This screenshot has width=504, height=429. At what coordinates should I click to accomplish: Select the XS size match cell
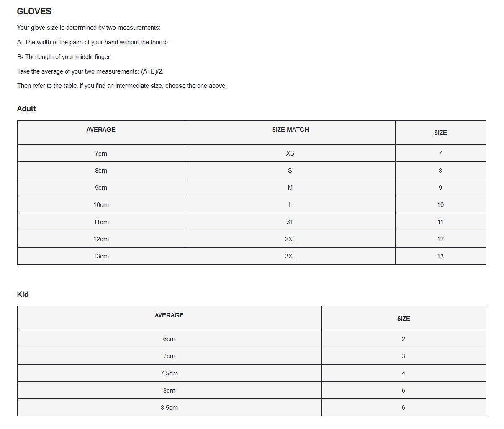[290, 153]
